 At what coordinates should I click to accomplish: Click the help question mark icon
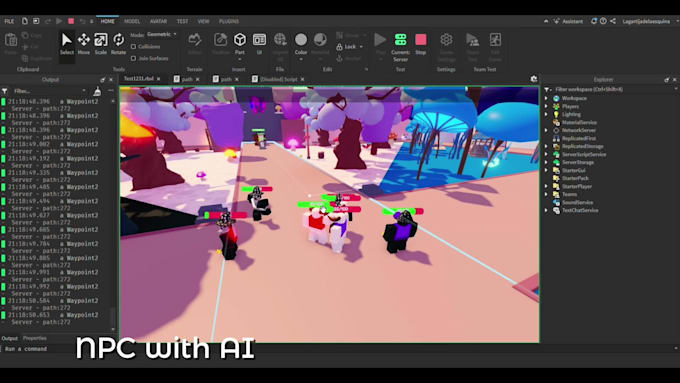coord(603,21)
